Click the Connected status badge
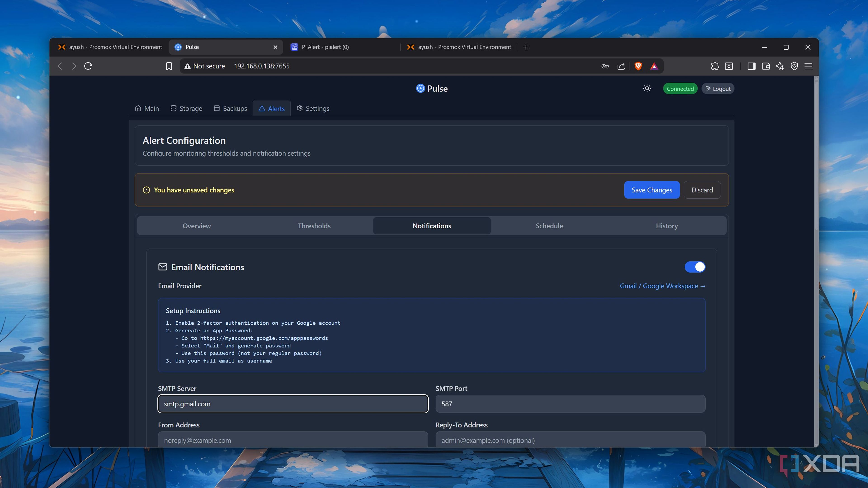The height and width of the screenshot is (488, 868). pos(680,89)
